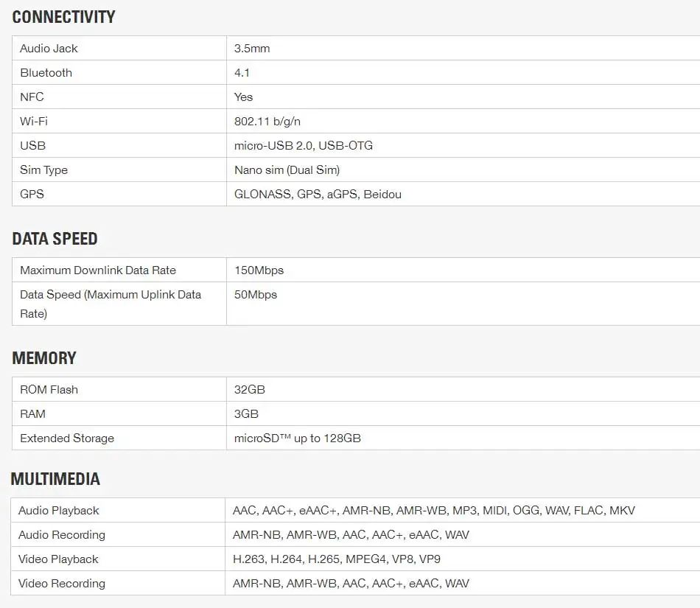The height and width of the screenshot is (608, 700).
Task: Select the NFC row label
Action: pyautogui.click(x=32, y=97)
